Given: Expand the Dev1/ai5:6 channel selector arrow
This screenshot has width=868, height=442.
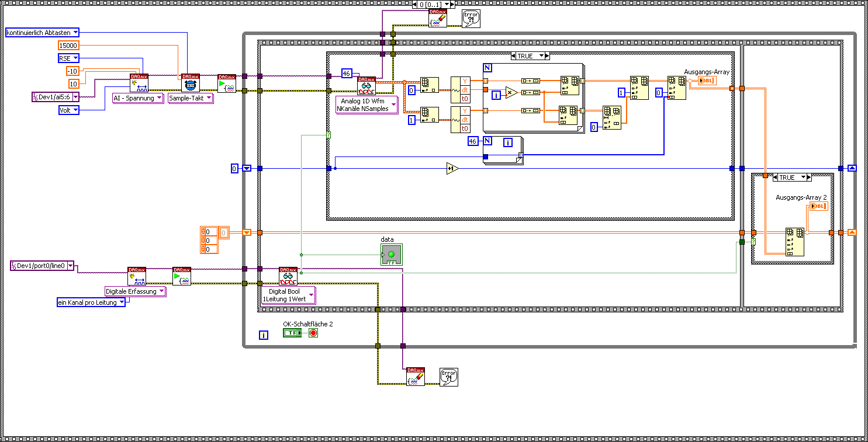Looking at the screenshot, I should click(x=75, y=97).
